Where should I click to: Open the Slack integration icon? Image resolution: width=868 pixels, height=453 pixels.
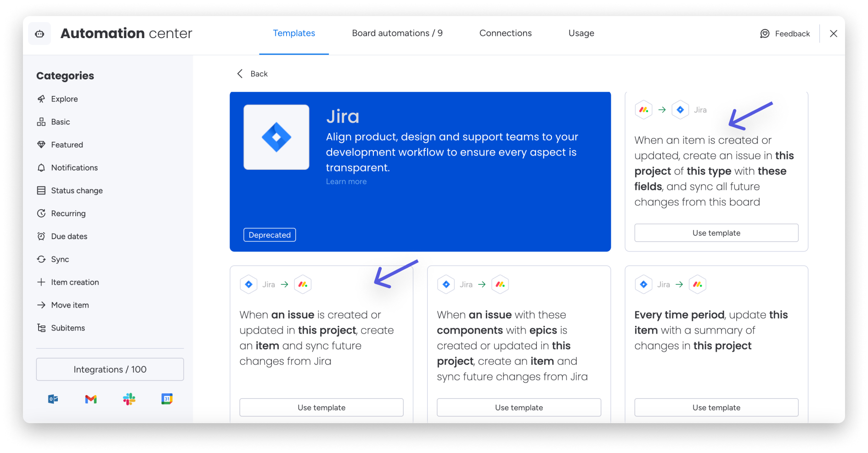point(129,399)
